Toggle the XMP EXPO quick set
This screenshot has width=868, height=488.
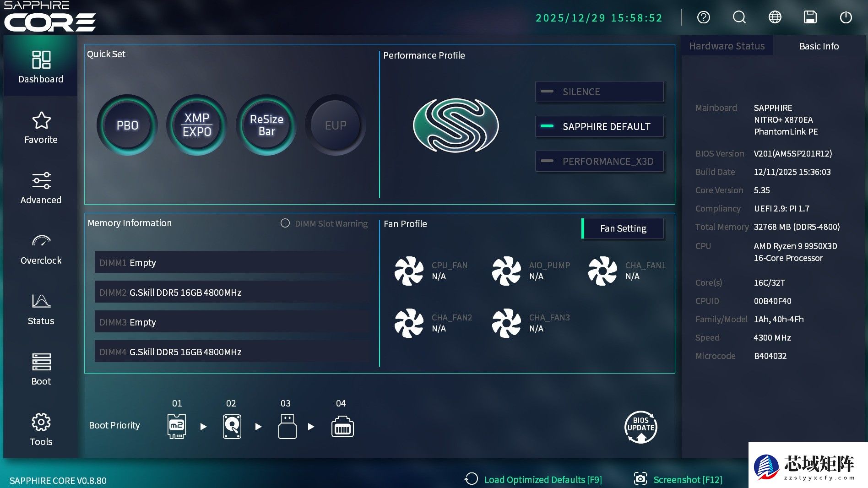197,125
